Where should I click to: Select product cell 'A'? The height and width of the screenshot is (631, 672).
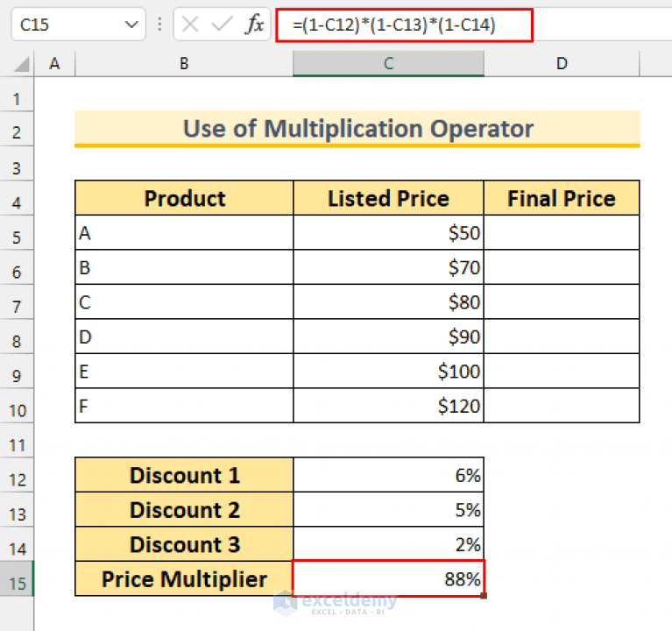pos(184,233)
